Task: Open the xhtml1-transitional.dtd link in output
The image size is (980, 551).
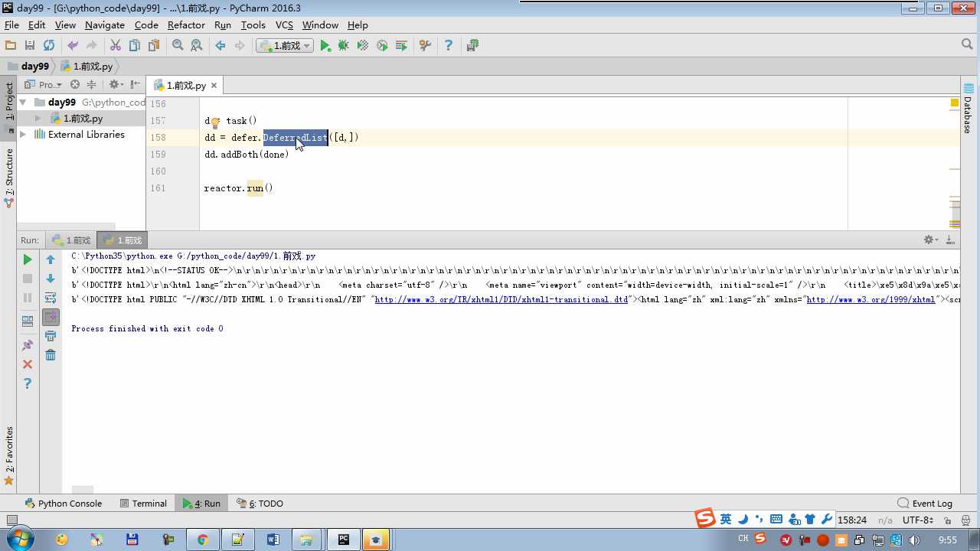Action: 501,300
